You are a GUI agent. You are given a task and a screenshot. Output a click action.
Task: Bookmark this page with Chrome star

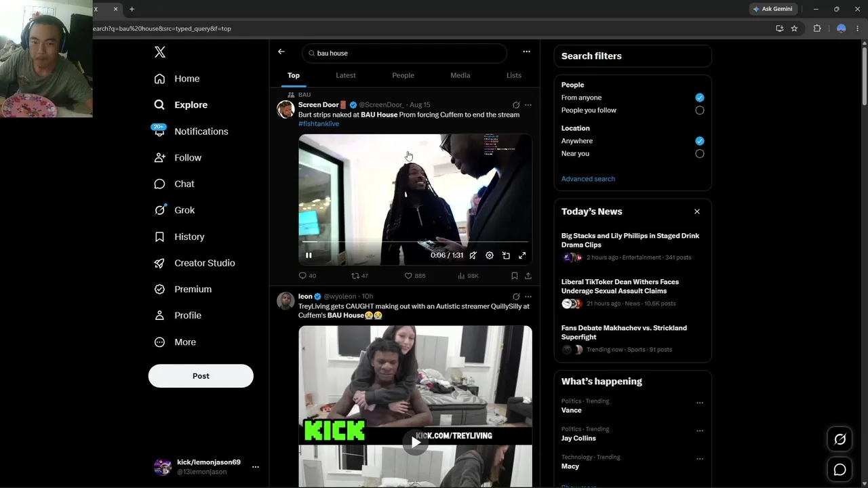(794, 28)
